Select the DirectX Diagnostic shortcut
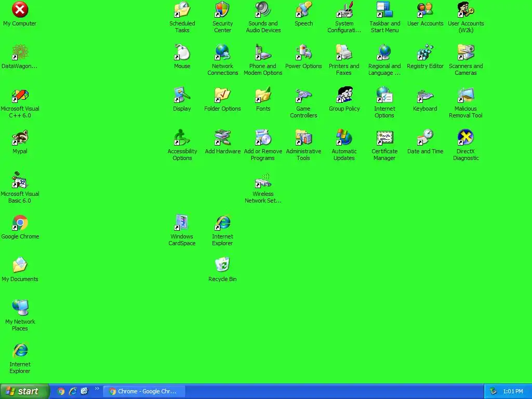This screenshot has width=532, height=399. pyautogui.click(x=465, y=137)
